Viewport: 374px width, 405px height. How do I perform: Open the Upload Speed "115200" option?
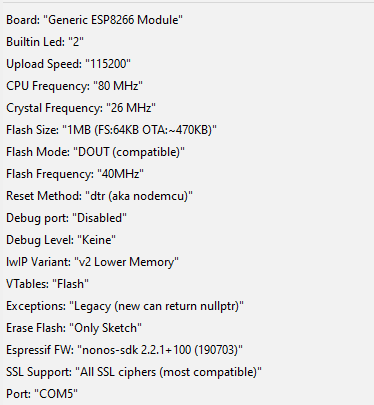pyautogui.click(x=187, y=64)
